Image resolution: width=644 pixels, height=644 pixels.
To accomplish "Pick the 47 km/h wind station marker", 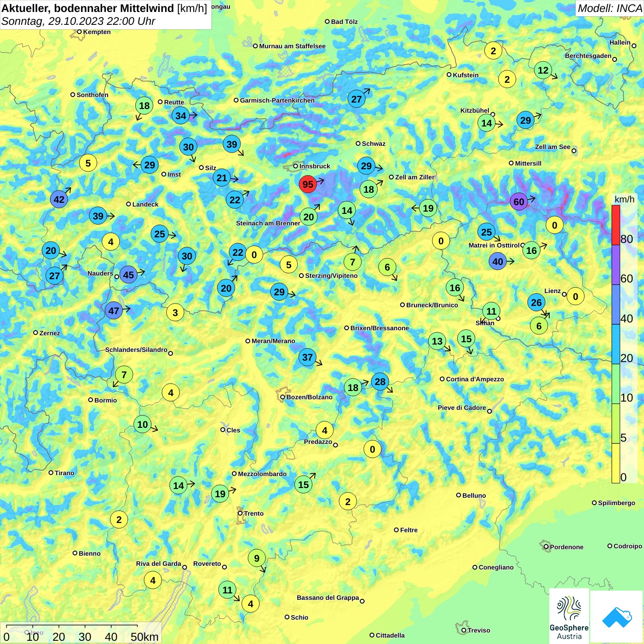I will 114,310.
